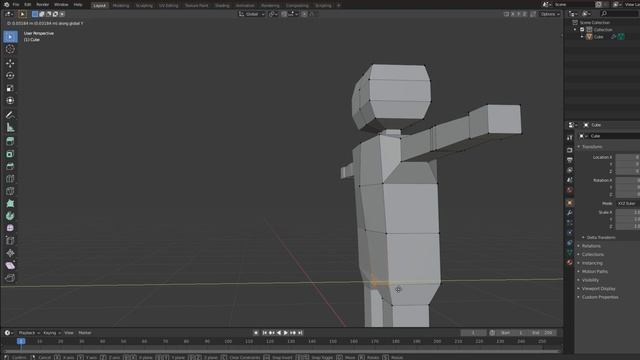Image resolution: width=640 pixels, height=360 pixels.
Task: Open the Keying dropdown in timeline
Action: (x=52, y=333)
